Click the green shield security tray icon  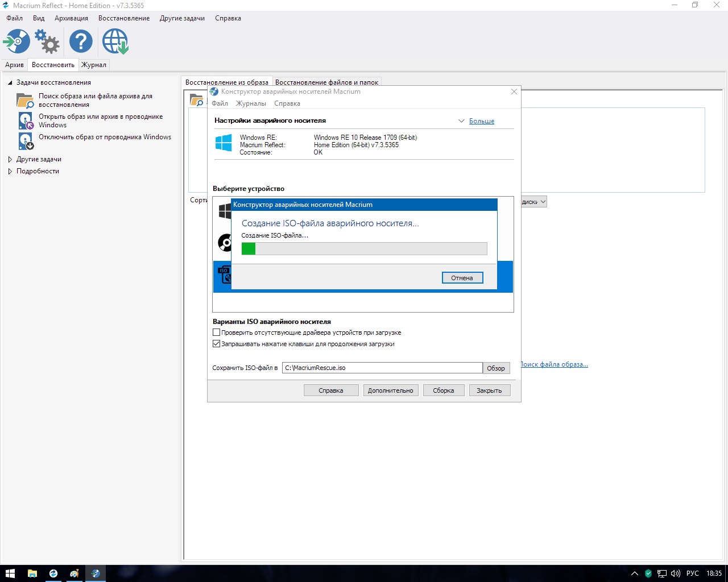point(648,573)
